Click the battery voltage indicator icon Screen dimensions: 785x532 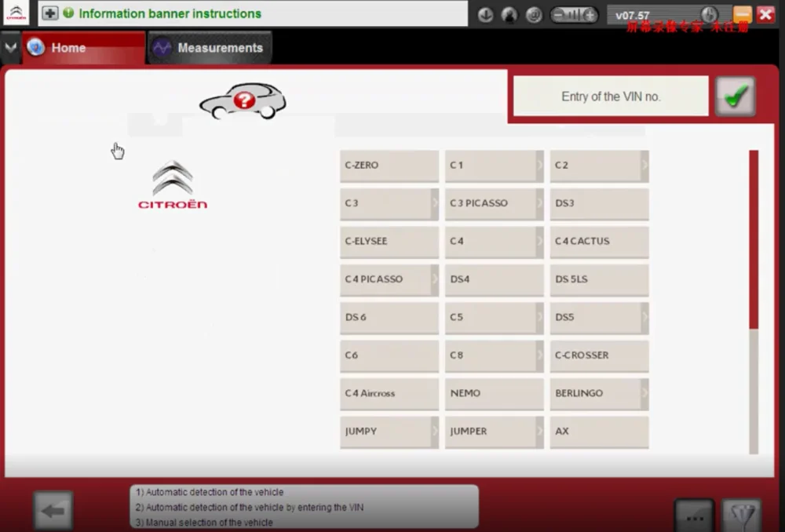[574, 15]
